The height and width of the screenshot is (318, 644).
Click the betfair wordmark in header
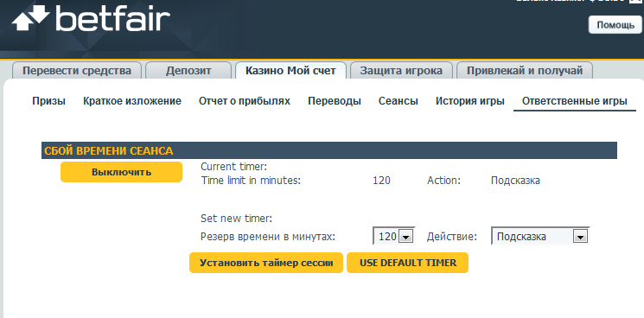pyautogui.click(x=112, y=17)
